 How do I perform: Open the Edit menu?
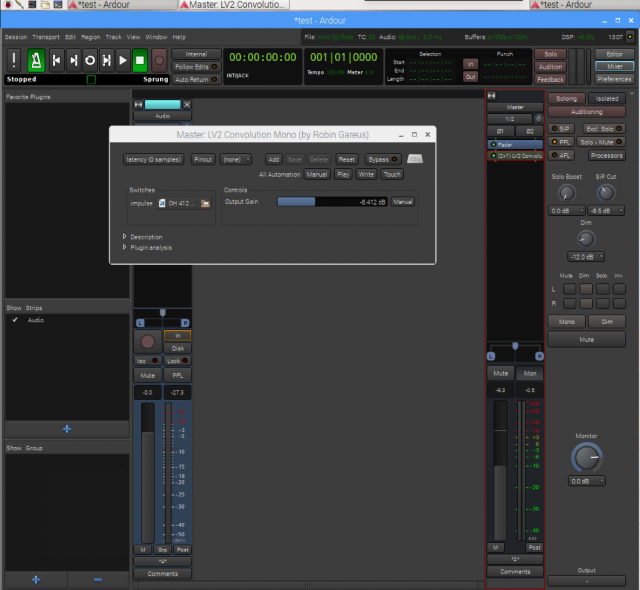[x=70, y=37]
